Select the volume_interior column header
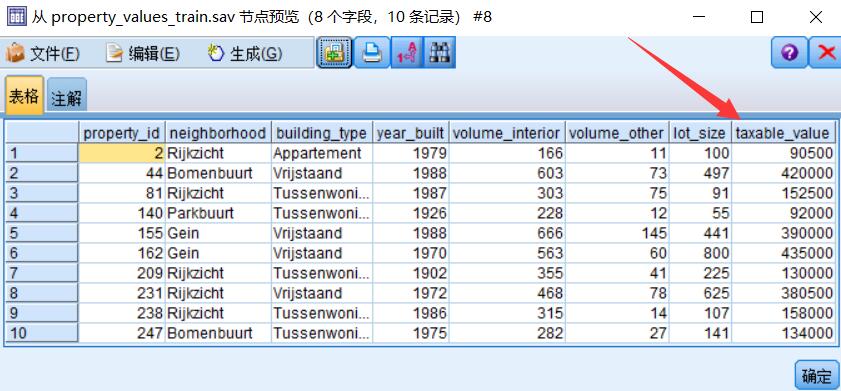The width and height of the screenshot is (841, 391). pos(507,132)
